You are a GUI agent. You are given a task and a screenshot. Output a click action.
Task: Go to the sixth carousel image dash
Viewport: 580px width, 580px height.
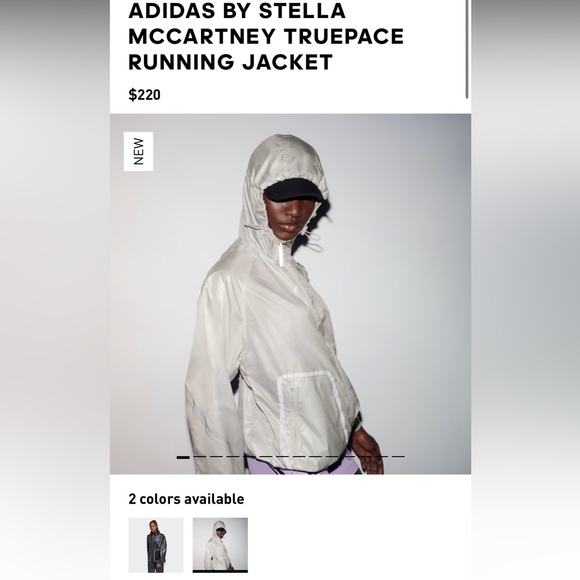[x=266, y=456]
